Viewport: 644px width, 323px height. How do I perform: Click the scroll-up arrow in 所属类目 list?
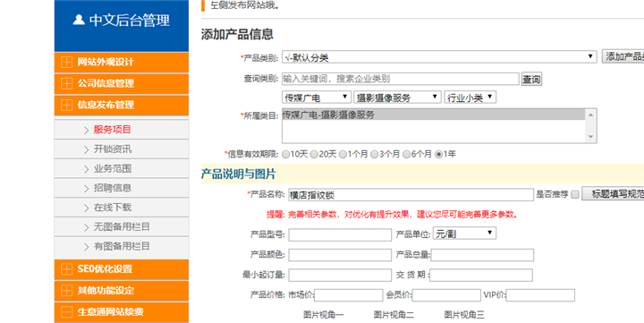coord(590,115)
